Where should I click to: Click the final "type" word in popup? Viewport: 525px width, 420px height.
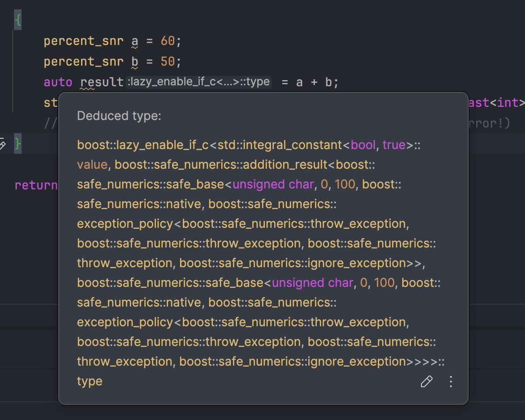[90, 382]
